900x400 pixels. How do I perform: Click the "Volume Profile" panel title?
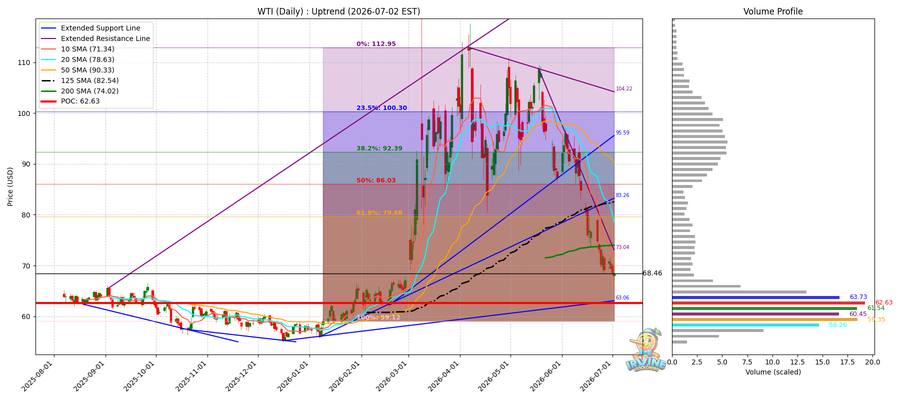(x=773, y=11)
